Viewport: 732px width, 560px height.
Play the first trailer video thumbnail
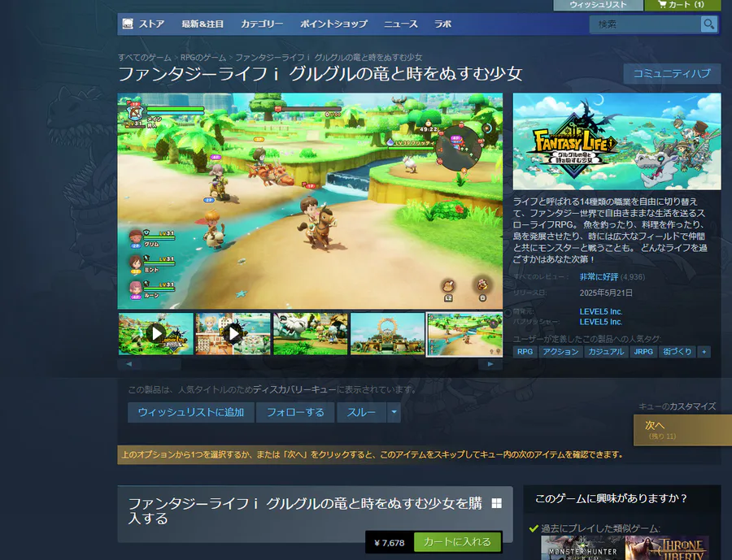coord(155,334)
